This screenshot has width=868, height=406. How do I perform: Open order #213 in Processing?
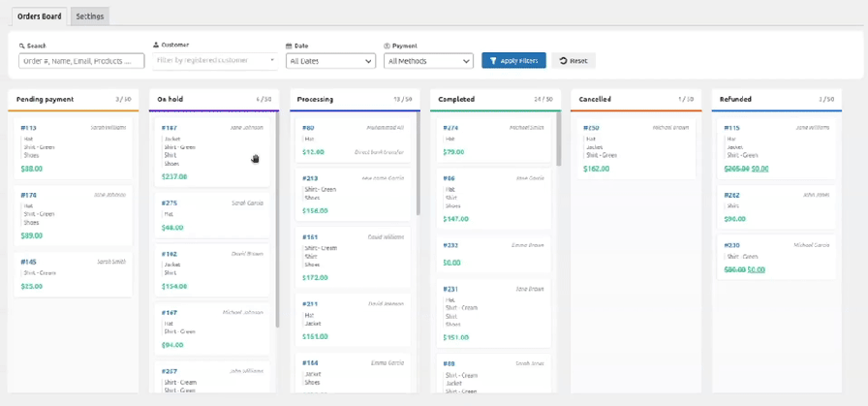tap(354, 195)
